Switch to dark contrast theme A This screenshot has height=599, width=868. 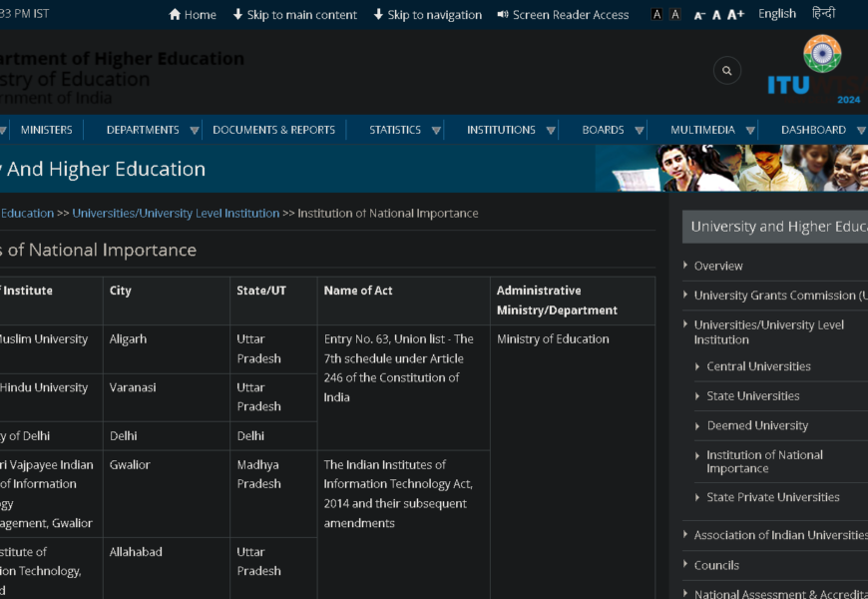[656, 15]
